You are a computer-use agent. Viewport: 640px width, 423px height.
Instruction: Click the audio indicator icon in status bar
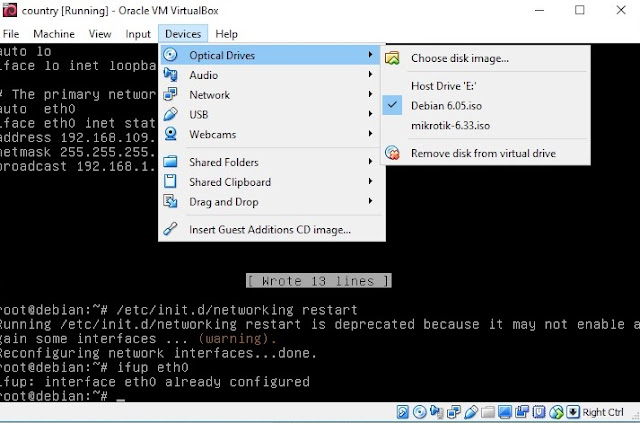pos(437,412)
